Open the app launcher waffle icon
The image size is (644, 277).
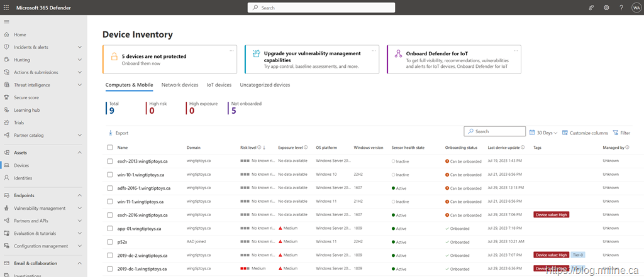click(7, 8)
